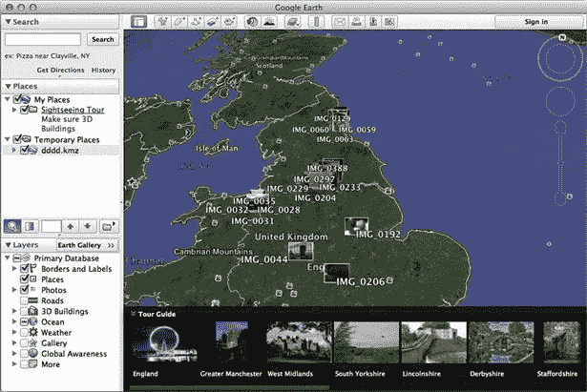Select the Greater Manchester tour thumbnail
587x392 pixels.
pyautogui.click(x=231, y=342)
